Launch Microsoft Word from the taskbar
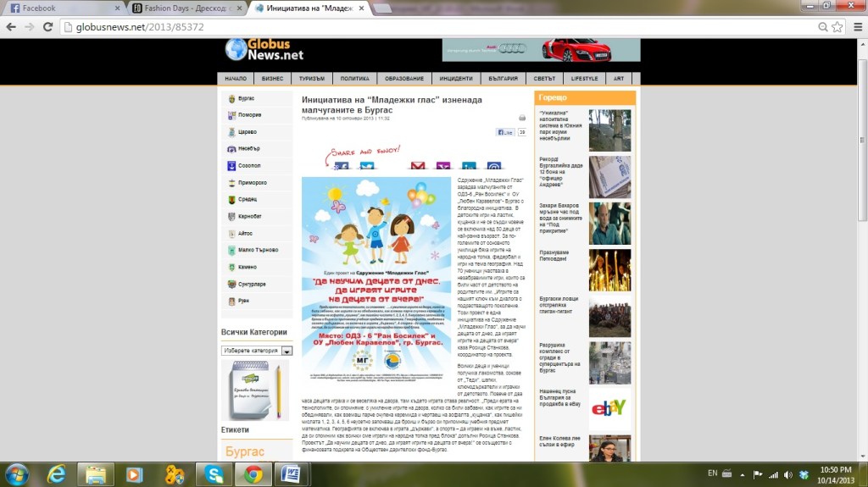 click(292, 473)
